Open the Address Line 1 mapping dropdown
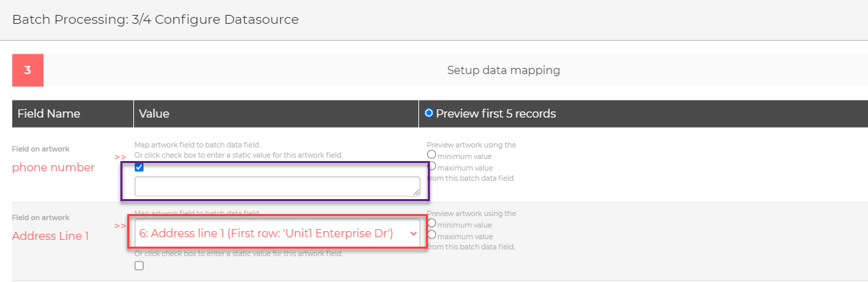The width and height of the screenshot is (868, 282). point(278,233)
